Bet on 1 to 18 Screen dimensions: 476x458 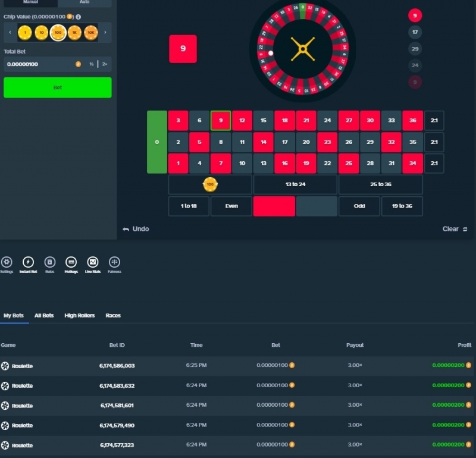[x=189, y=206]
